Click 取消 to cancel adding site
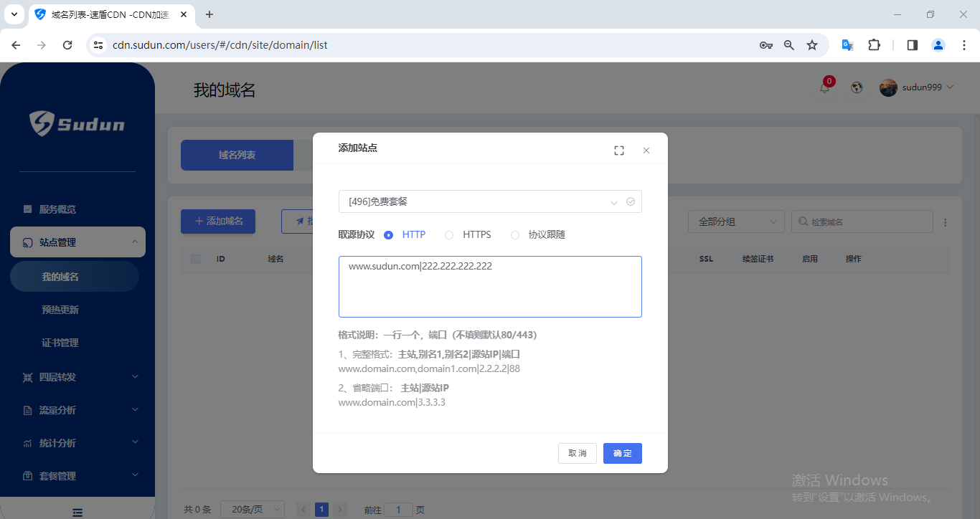 click(x=577, y=453)
